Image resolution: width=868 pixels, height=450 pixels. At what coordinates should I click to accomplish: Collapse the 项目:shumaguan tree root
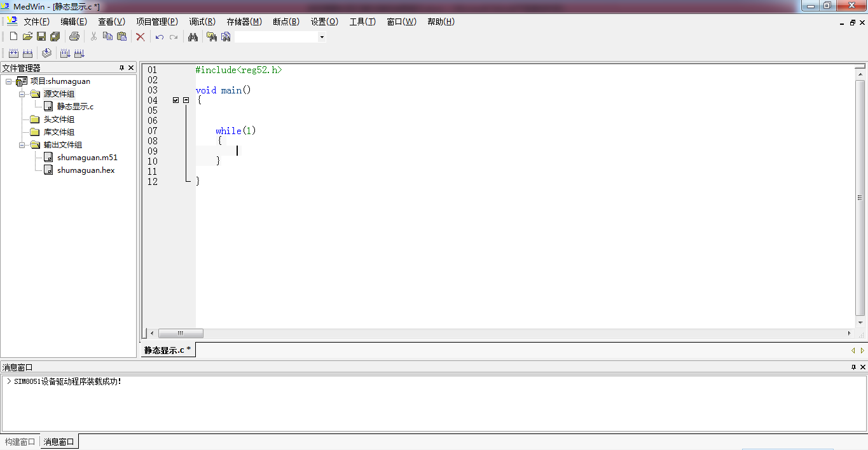click(x=9, y=81)
